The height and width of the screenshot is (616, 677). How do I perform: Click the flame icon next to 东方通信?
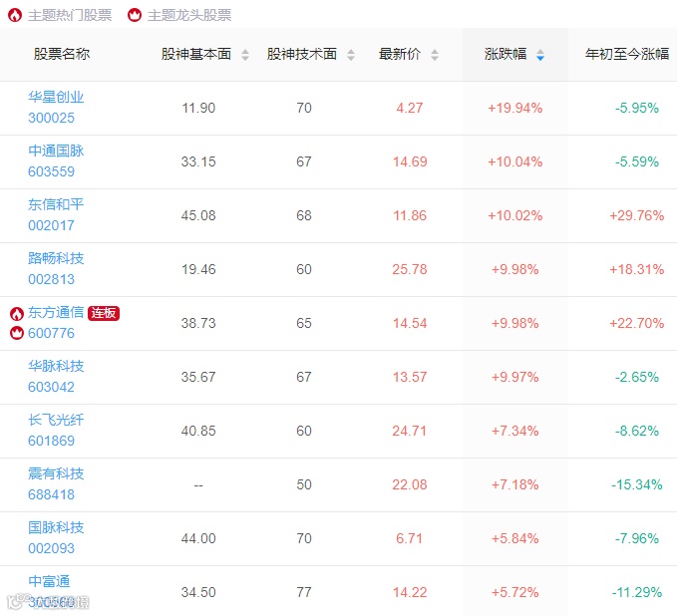pyautogui.click(x=17, y=314)
